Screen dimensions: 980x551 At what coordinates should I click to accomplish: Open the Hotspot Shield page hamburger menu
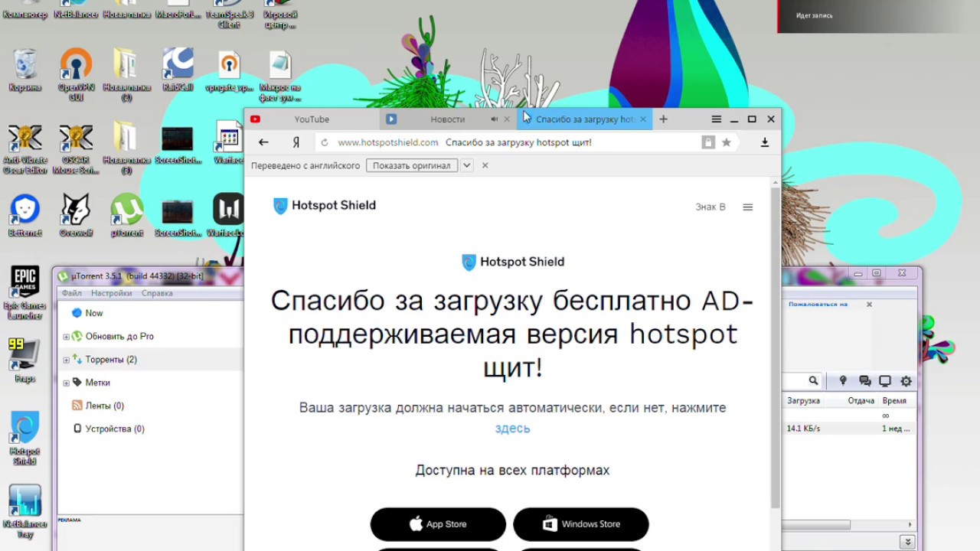point(748,207)
